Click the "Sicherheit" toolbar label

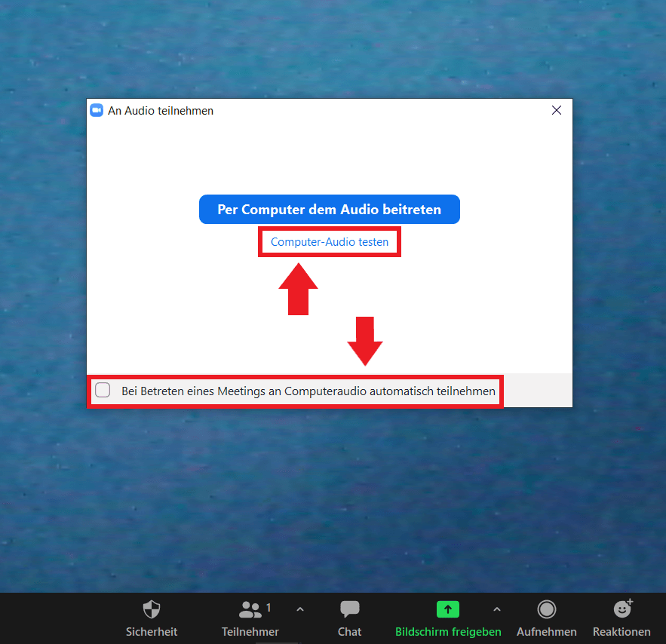(151, 632)
